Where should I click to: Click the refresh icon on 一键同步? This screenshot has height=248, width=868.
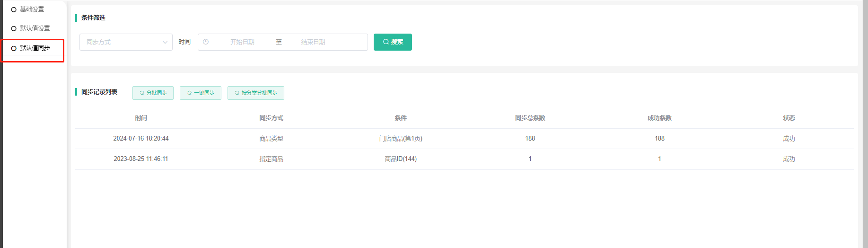point(189,93)
